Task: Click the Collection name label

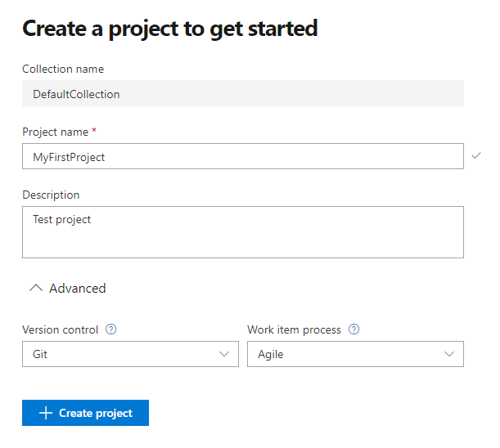Action: pos(63,69)
